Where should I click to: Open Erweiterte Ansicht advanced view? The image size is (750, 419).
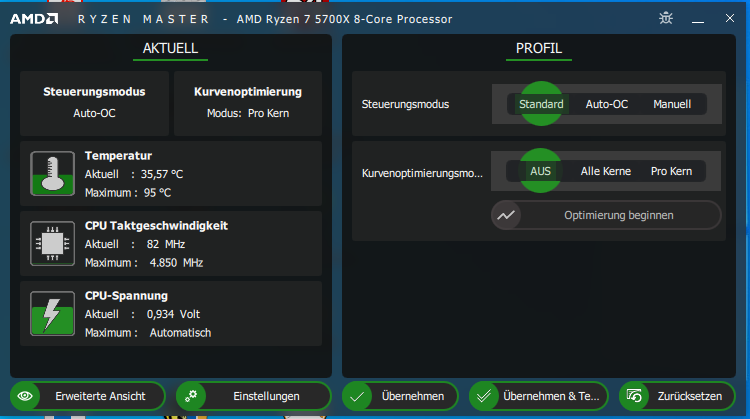pyautogui.click(x=88, y=396)
